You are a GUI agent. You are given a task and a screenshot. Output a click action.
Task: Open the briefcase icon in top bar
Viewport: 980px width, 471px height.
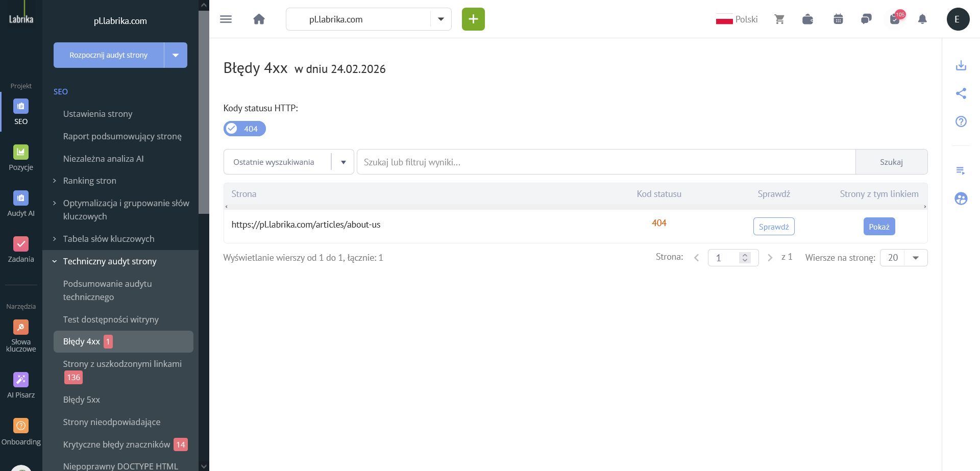807,19
